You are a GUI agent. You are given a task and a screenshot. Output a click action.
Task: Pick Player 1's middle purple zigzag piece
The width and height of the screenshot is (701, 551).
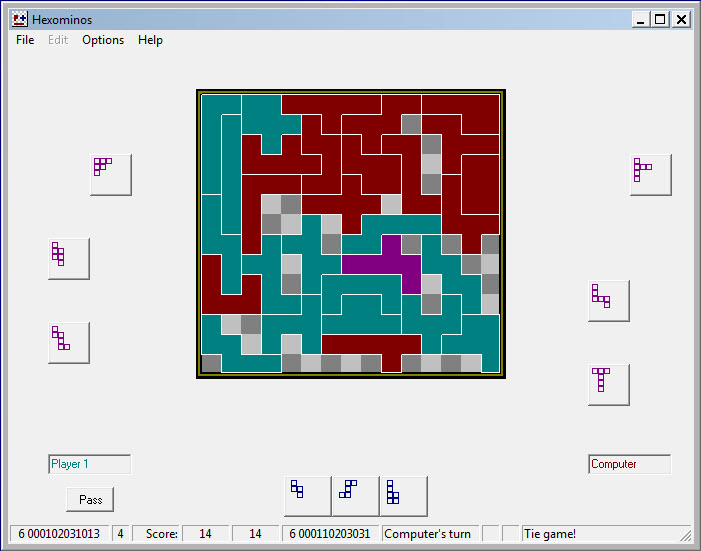68,258
